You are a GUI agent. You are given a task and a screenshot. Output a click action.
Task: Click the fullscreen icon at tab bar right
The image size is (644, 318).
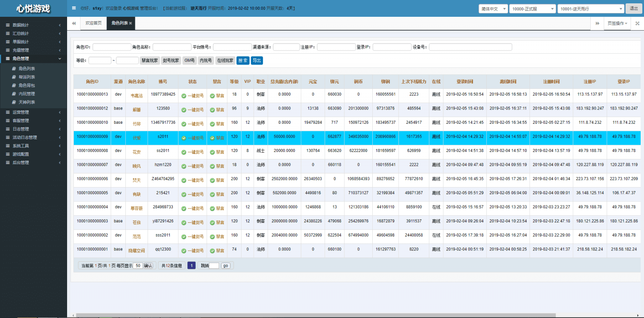click(x=637, y=23)
